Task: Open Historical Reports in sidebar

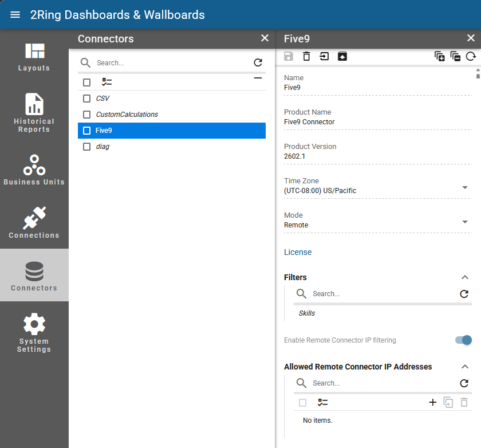Action: pos(34,113)
